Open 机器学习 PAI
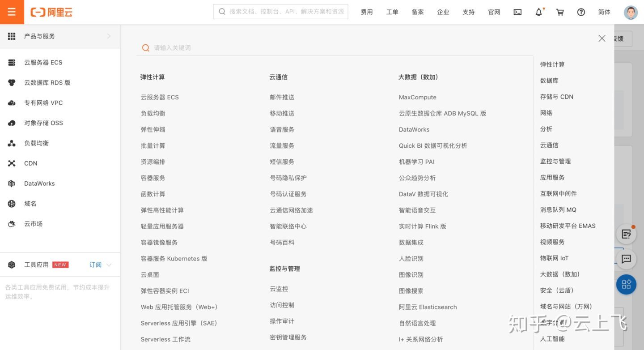Image resolution: width=644 pixels, height=350 pixels. pyautogui.click(x=417, y=162)
